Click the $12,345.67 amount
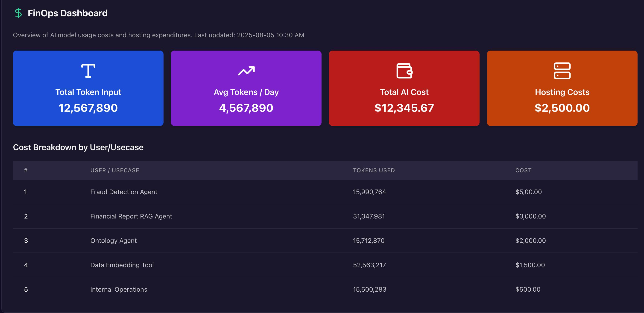The image size is (644, 313). 404,108
